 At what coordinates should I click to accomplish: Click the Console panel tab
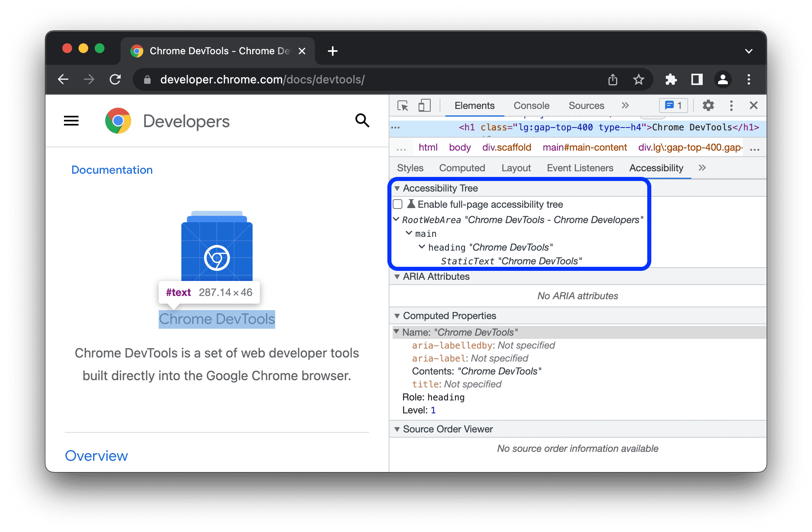(x=530, y=106)
